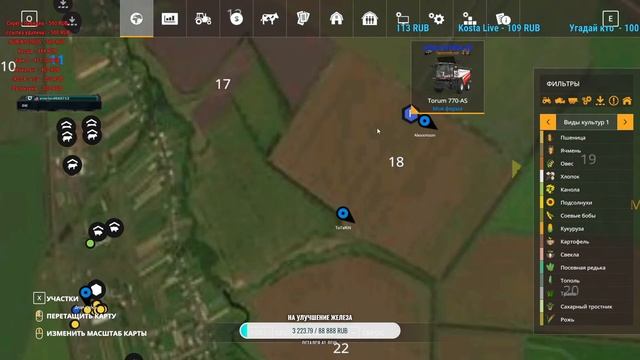Go to previous filter page left arrow
Image resolution: width=640 pixels, height=360 pixels.
[x=548, y=122]
